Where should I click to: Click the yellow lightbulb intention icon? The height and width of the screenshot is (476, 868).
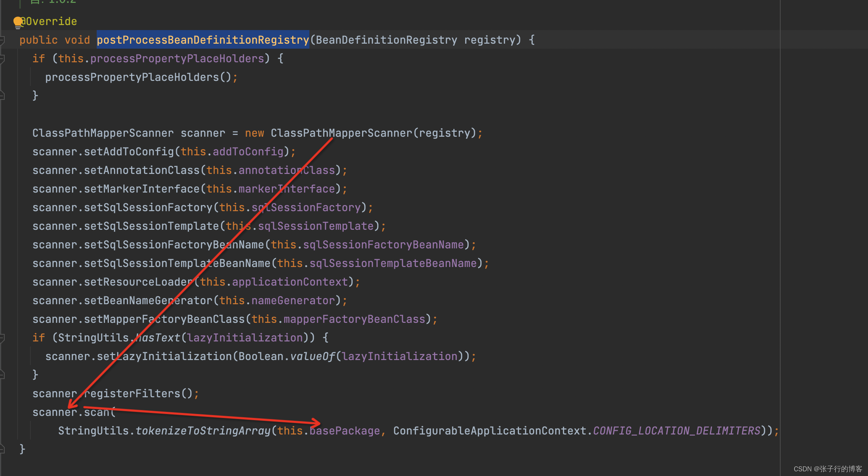(x=18, y=22)
